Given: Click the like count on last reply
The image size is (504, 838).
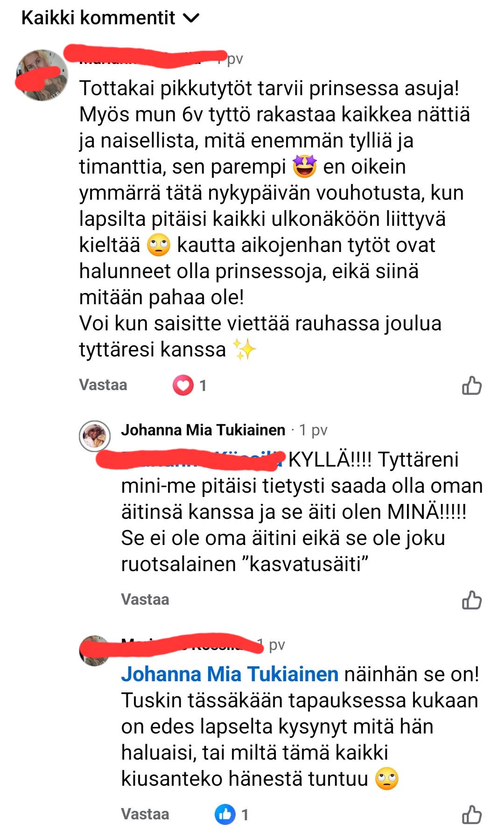Looking at the screenshot, I should (245, 815).
